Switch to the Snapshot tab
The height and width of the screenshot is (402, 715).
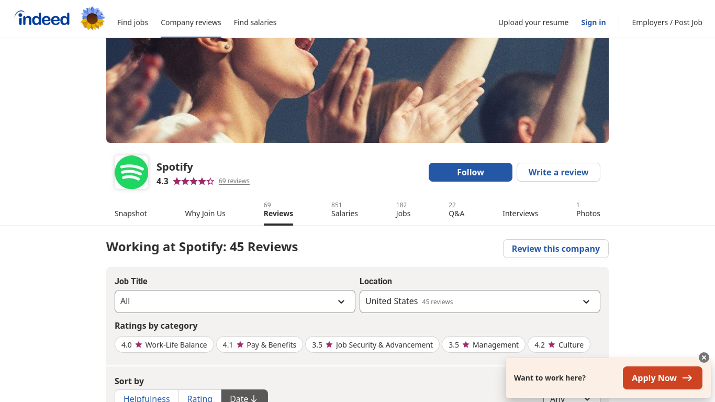tap(130, 213)
